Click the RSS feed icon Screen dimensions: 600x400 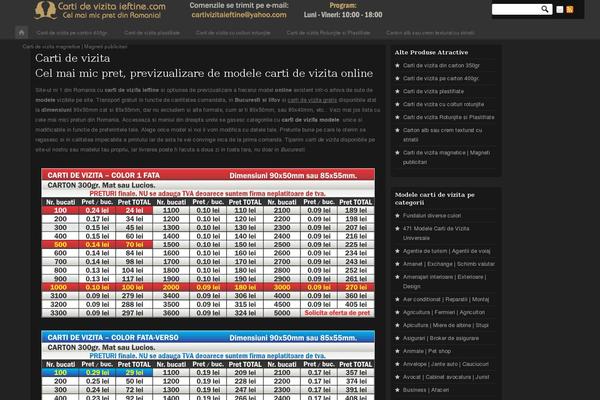tap(570, 10)
